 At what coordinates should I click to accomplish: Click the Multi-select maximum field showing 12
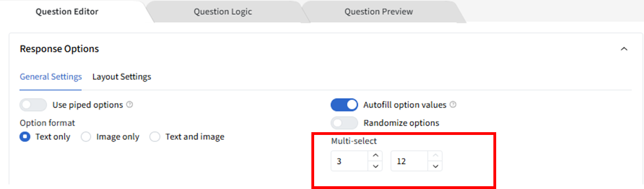[409, 162]
